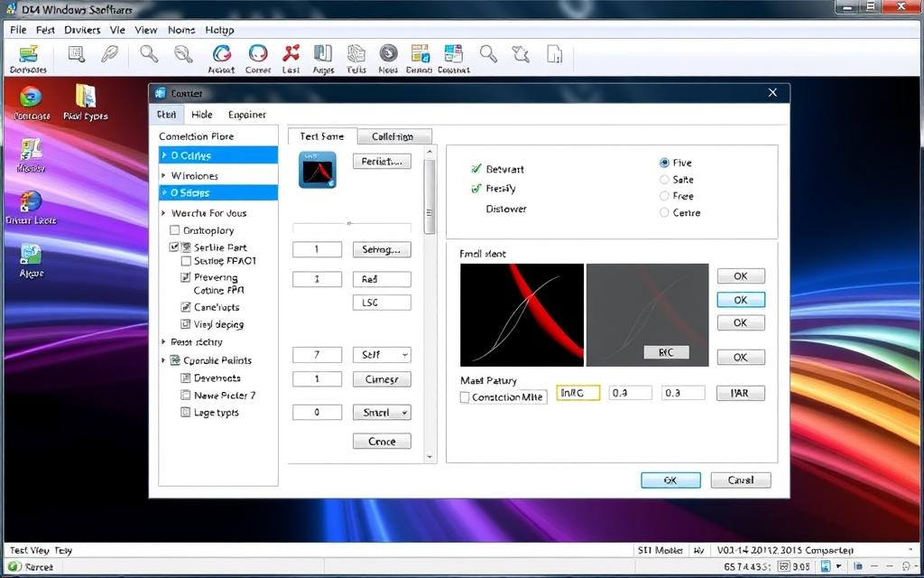Click the InRC input field
The image size is (924, 578).
pos(578,393)
